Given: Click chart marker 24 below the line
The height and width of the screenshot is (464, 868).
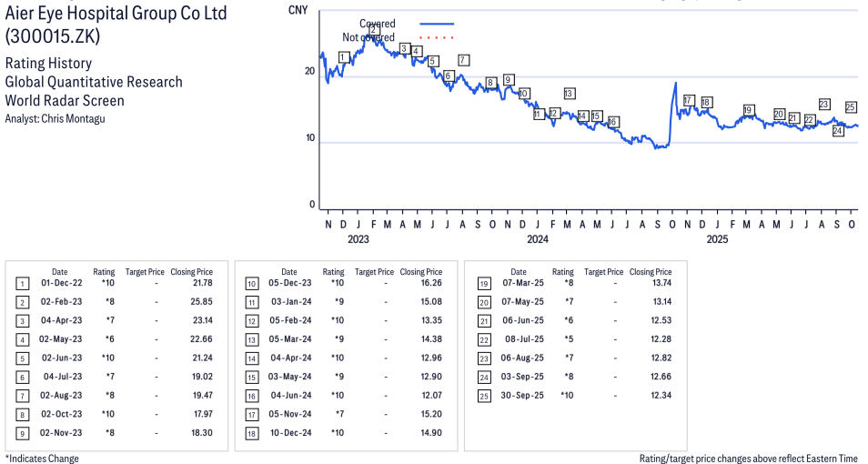Looking at the screenshot, I should (838, 131).
